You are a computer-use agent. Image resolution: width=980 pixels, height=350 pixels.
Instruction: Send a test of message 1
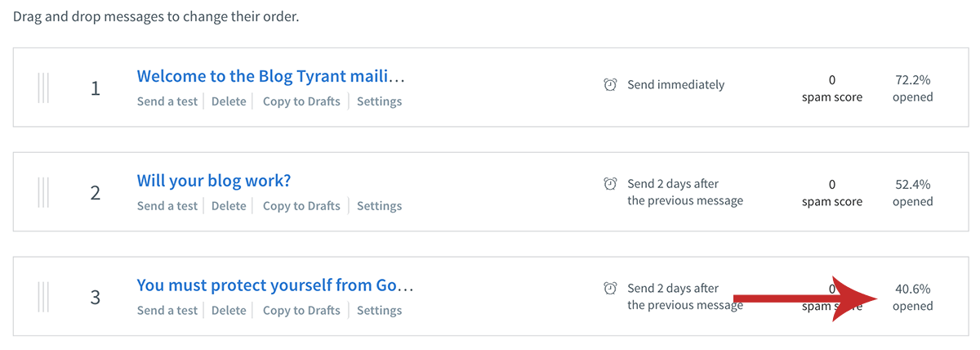click(167, 101)
